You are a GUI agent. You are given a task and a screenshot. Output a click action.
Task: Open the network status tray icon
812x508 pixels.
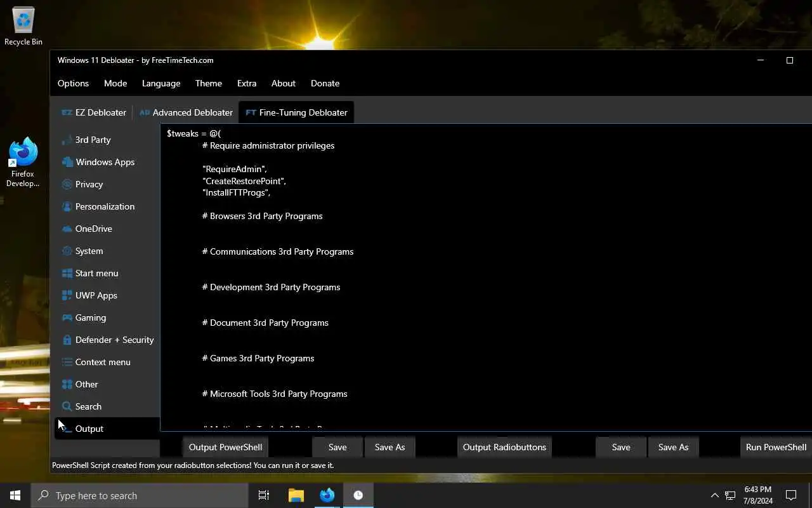[x=730, y=495]
